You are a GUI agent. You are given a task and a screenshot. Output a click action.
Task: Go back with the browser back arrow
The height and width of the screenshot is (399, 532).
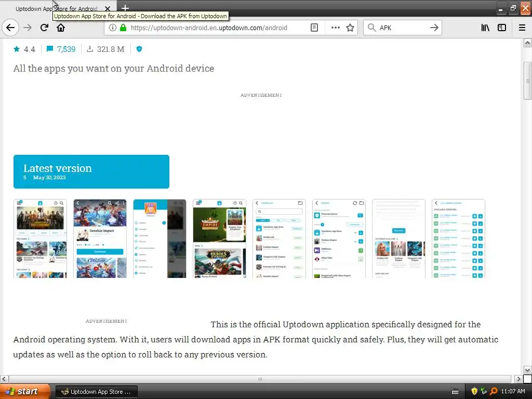(x=10, y=28)
